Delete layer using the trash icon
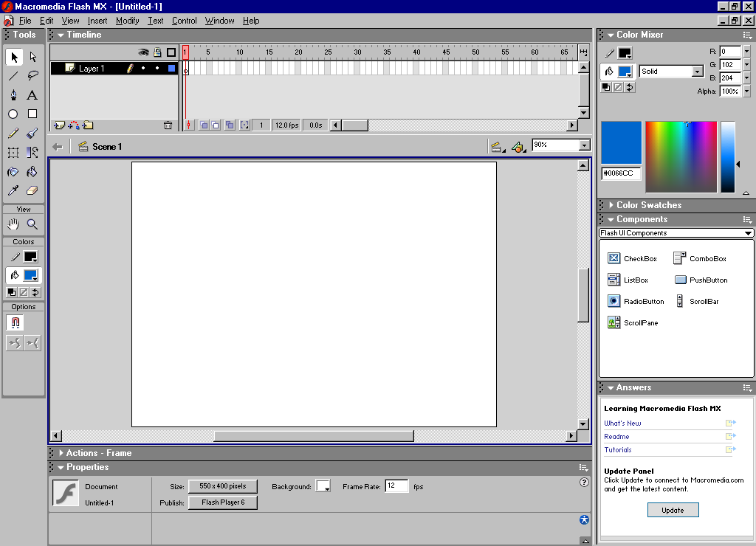This screenshot has width=756, height=546. pos(168,125)
